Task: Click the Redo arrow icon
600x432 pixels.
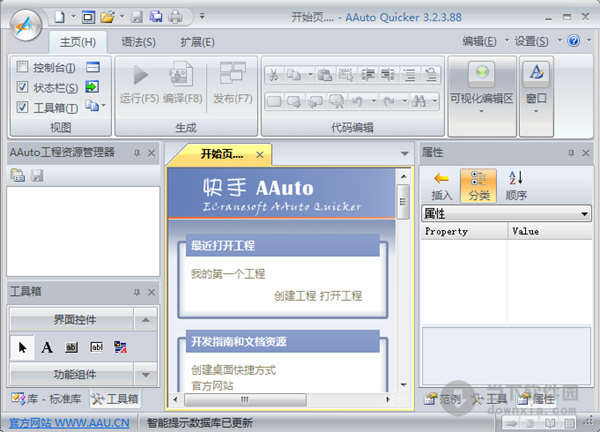Action: coord(390,101)
